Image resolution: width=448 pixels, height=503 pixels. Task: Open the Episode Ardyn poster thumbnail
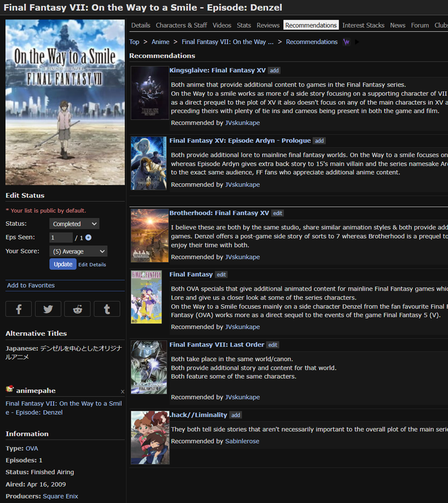[148, 163]
